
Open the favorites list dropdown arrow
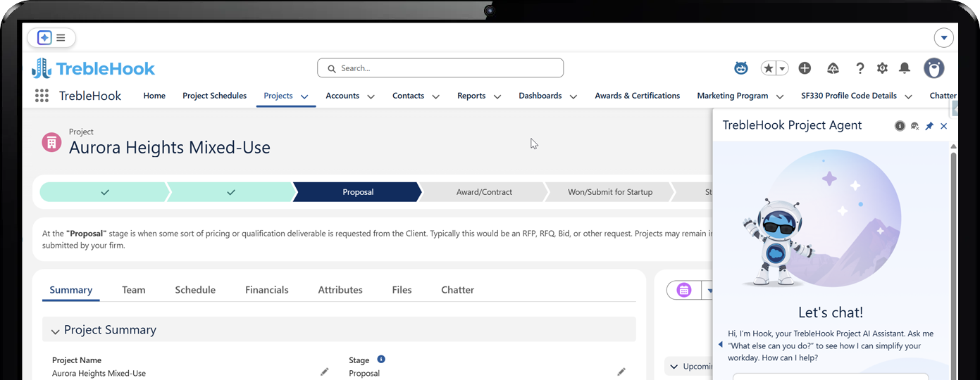(782, 68)
